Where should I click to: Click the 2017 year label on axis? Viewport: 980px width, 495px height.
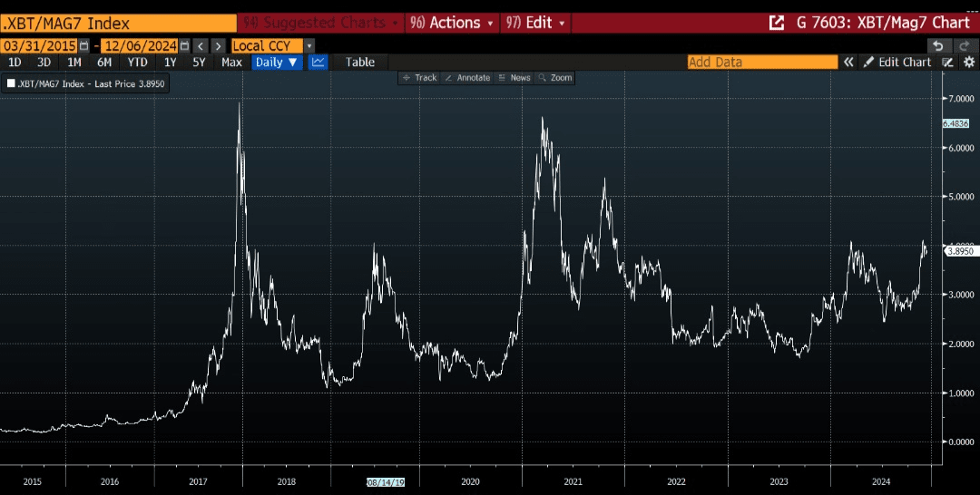tap(198, 482)
